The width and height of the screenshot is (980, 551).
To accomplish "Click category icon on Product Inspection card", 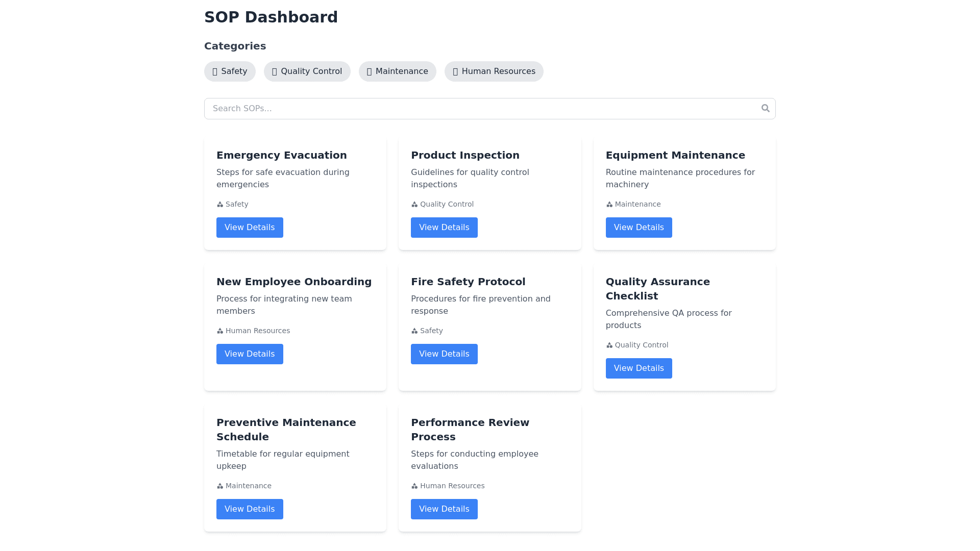I will (x=414, y=205).
